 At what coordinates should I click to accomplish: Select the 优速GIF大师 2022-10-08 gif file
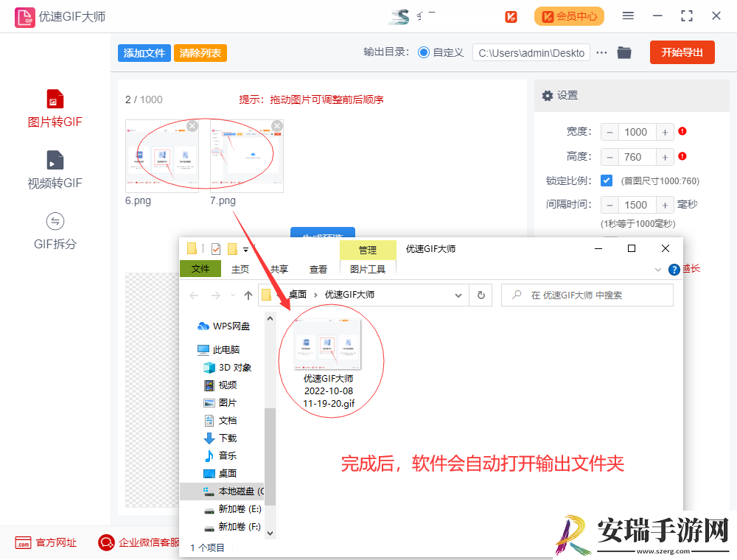328,363
